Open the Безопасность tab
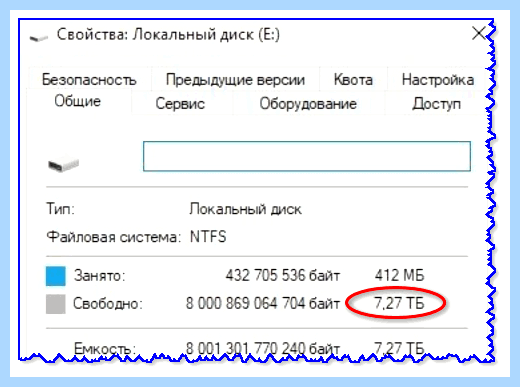 pos(89,80)
